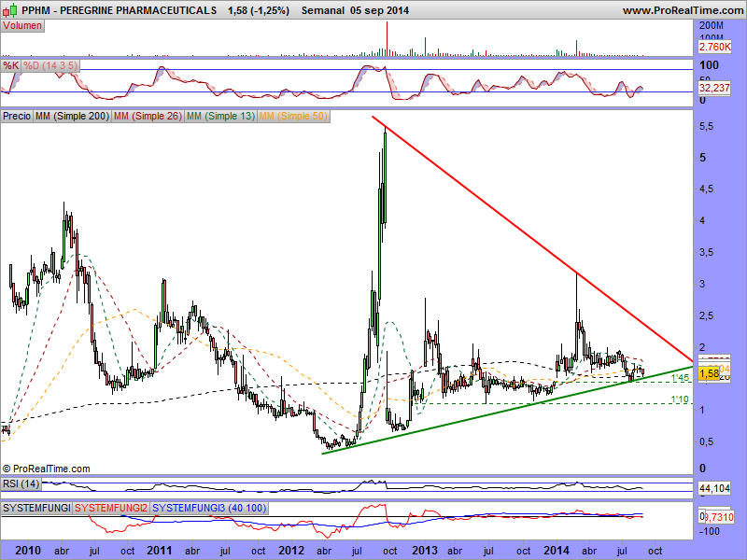This screenshot has width=747, height=560.
Task: Click the 44,104 RSI value box
Action: pyautogui.click(x=714, y=488)
